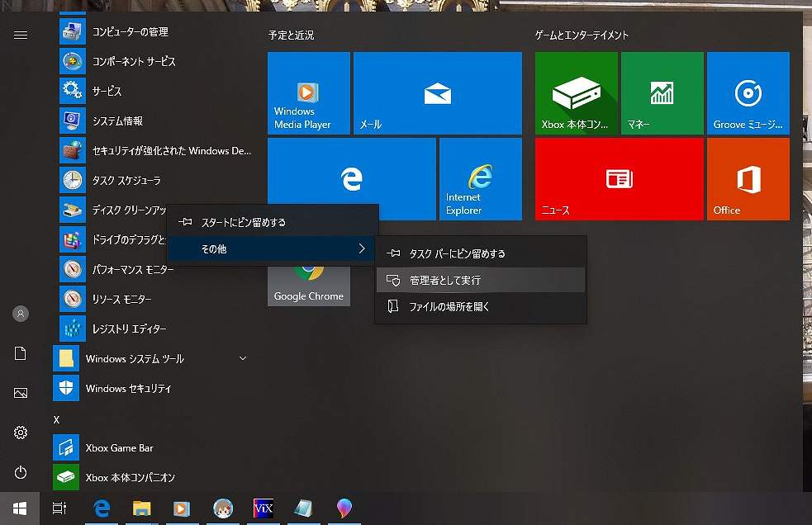This screenshot has width=812, height=525.
Task: Open コンピューターの管理 from app list
Action: [x=155, y=31]
